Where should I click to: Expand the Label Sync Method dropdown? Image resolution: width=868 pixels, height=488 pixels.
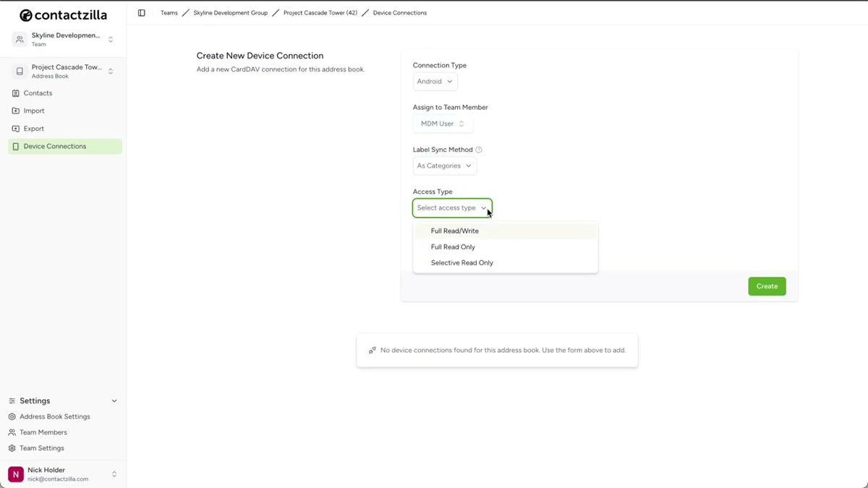tap(444, 166)
